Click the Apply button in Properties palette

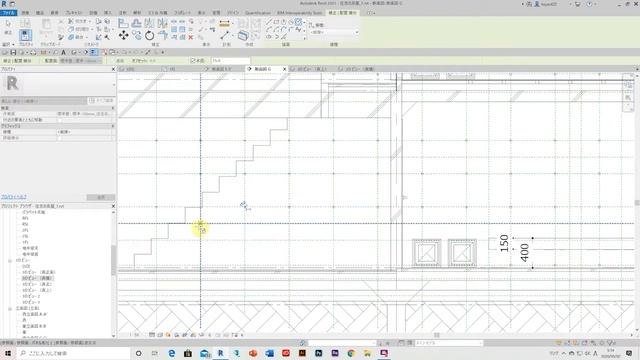coord(101,198)
